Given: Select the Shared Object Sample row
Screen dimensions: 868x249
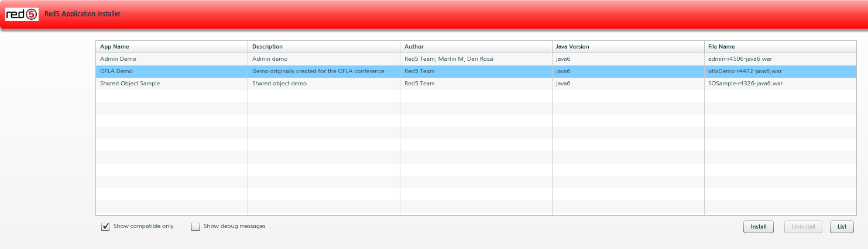Looking at the screenshot, I should click(x=130, y=84).
